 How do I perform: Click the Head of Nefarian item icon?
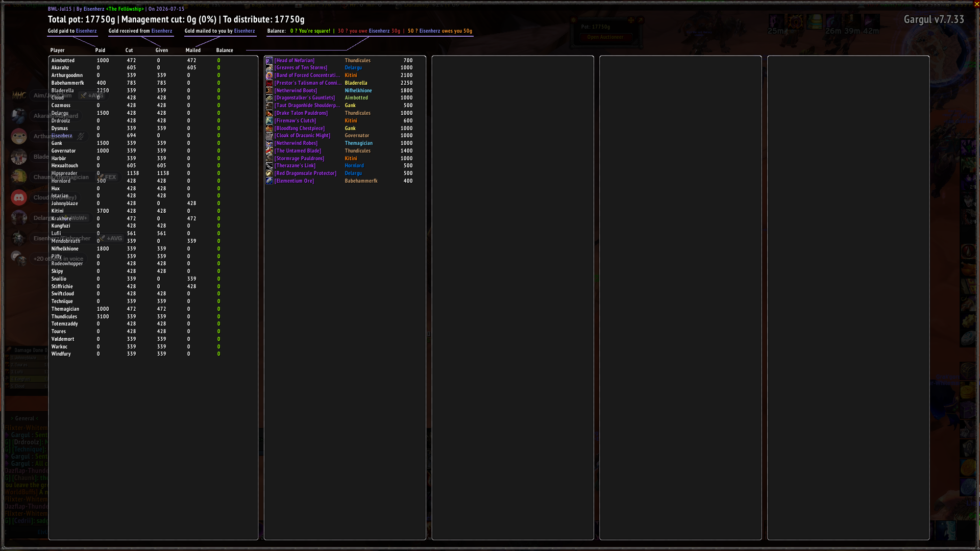[269, 60]
